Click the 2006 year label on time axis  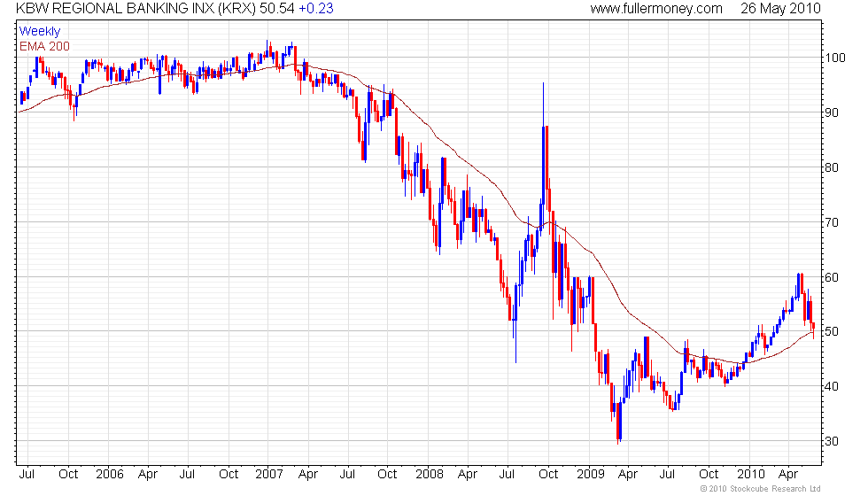(x=110, y=475)
